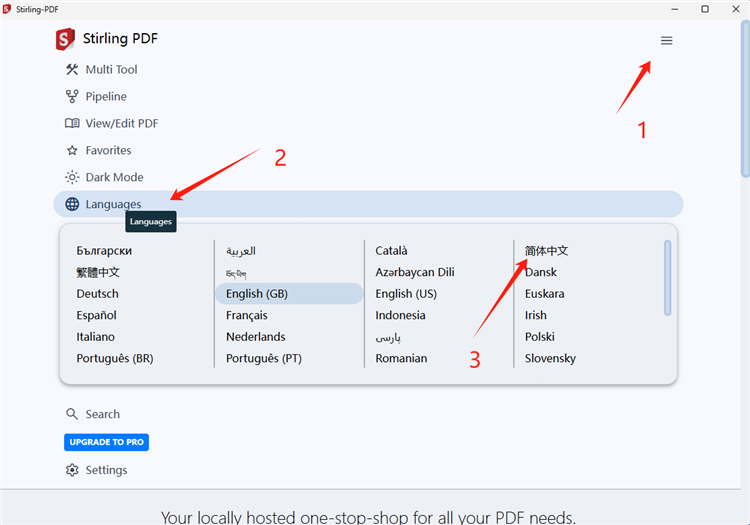The width and height of the screenshot is (750, 525).
Task: Click the Stirling PDF title text
Action: [x=120, y=38]
